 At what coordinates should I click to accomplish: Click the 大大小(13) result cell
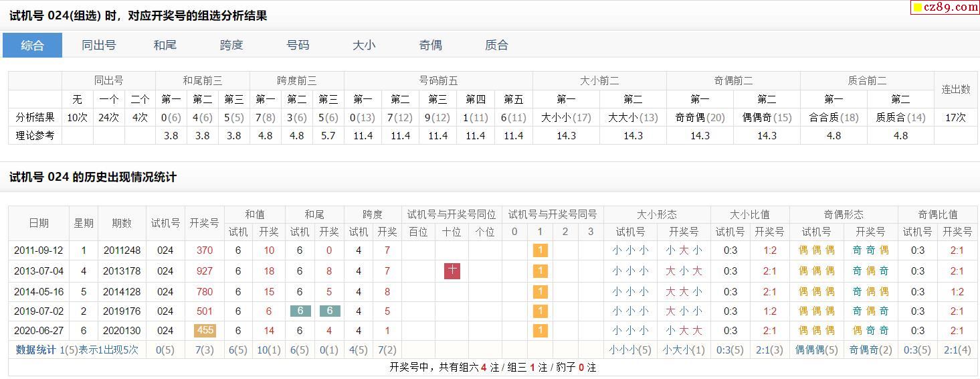(x=633, y=117)
